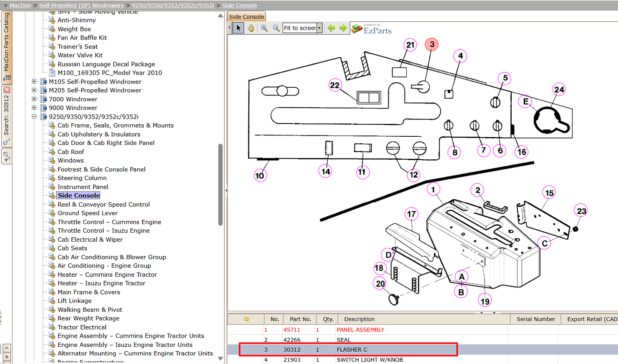Click the tree scrollbar thumb
Screen dimensions: 618x364
(x=220, y=184)
